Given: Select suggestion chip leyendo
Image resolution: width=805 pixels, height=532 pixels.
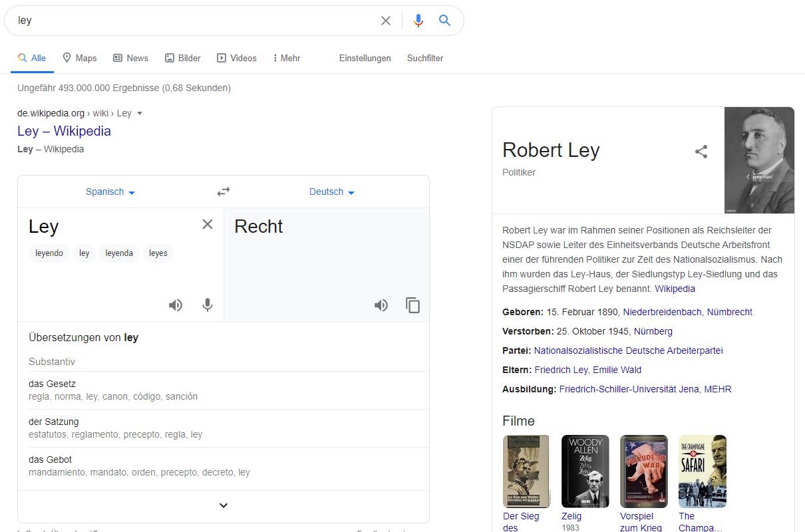Looking at the screenshot, I should pyautogui.click(x=49, y=253).
